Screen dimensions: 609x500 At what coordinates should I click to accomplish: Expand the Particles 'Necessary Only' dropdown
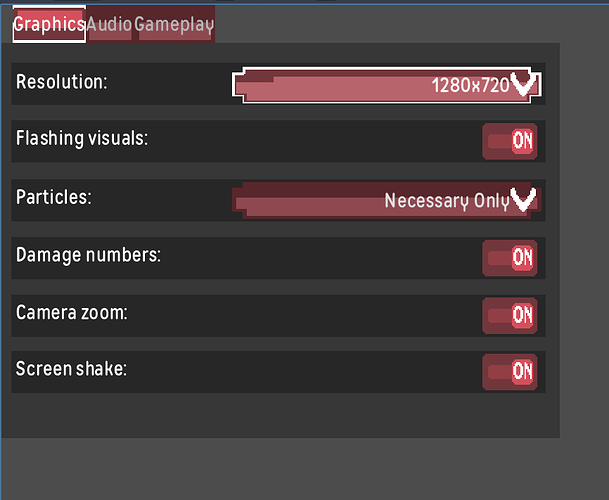pyautogui.click(x=386, y=200)
